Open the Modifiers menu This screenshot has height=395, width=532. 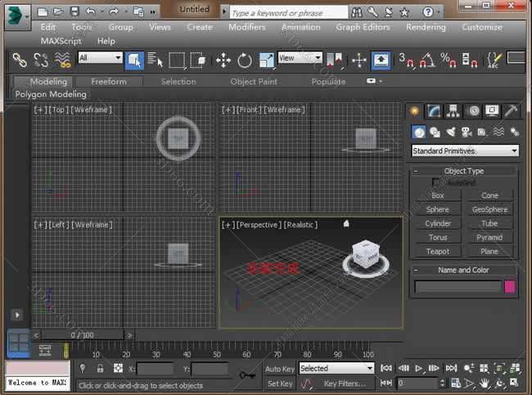click(x=246, y=27)
